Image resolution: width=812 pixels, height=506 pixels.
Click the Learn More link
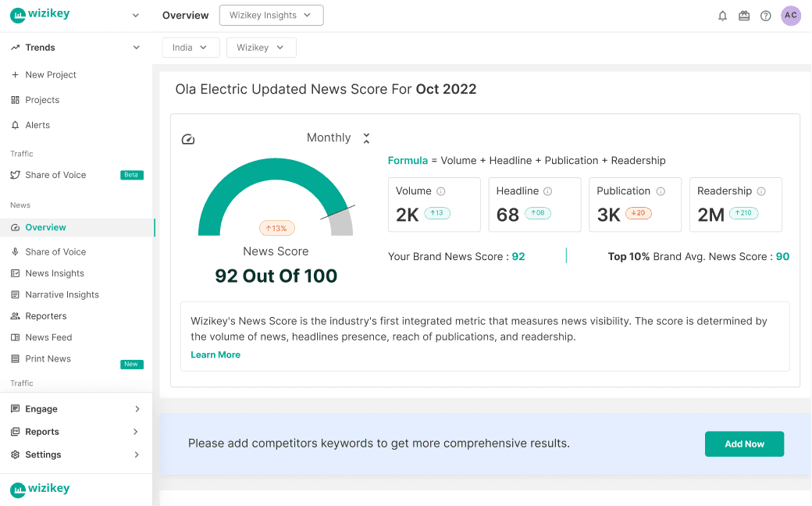pyautogui.click(x=215, y=355)
